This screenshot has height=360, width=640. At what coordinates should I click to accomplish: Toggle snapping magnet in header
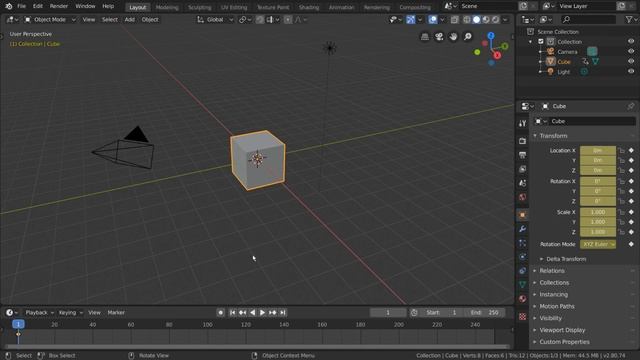pos(260,20)
